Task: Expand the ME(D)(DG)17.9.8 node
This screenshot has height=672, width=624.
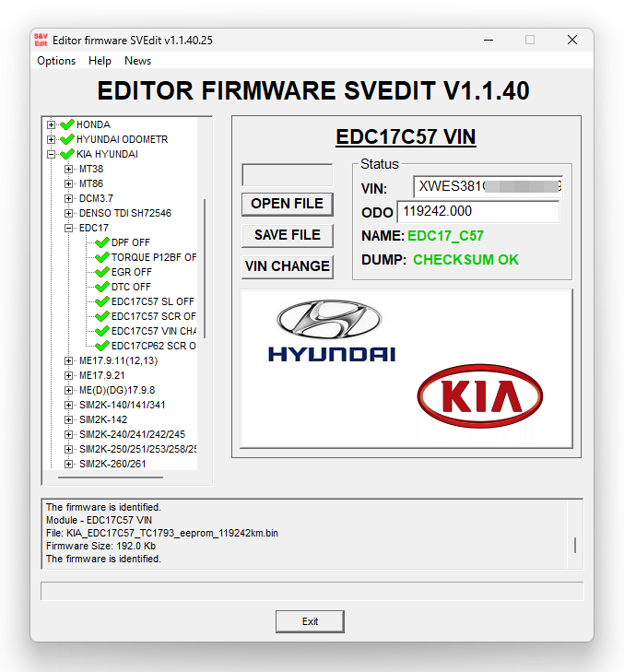Action: (x=68, y=390)
